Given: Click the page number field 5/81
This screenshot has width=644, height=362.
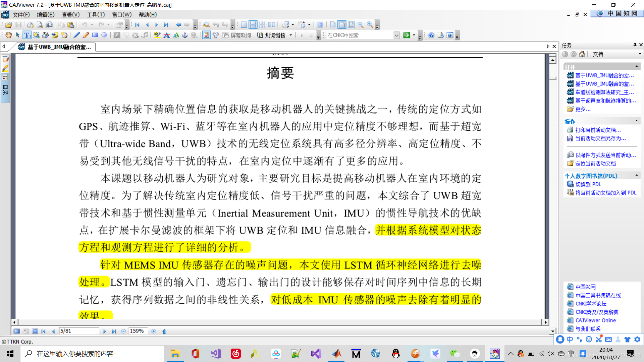Looking at the screenshot, I should [x=79, y=331].
